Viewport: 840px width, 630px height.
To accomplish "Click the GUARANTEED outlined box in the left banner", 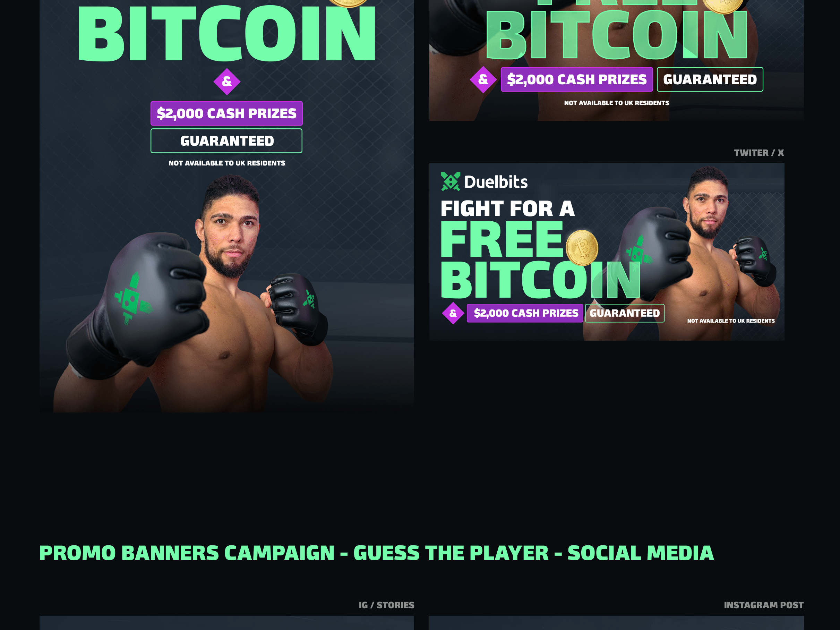I will pos(227,141).
